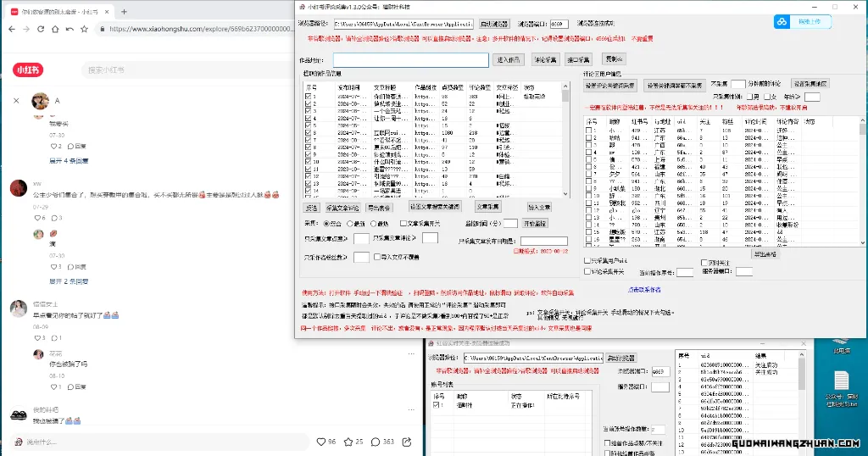Click the undo close-tab arrow icon
This screenshot has width=868, height=456.
(x=70, y=29)
